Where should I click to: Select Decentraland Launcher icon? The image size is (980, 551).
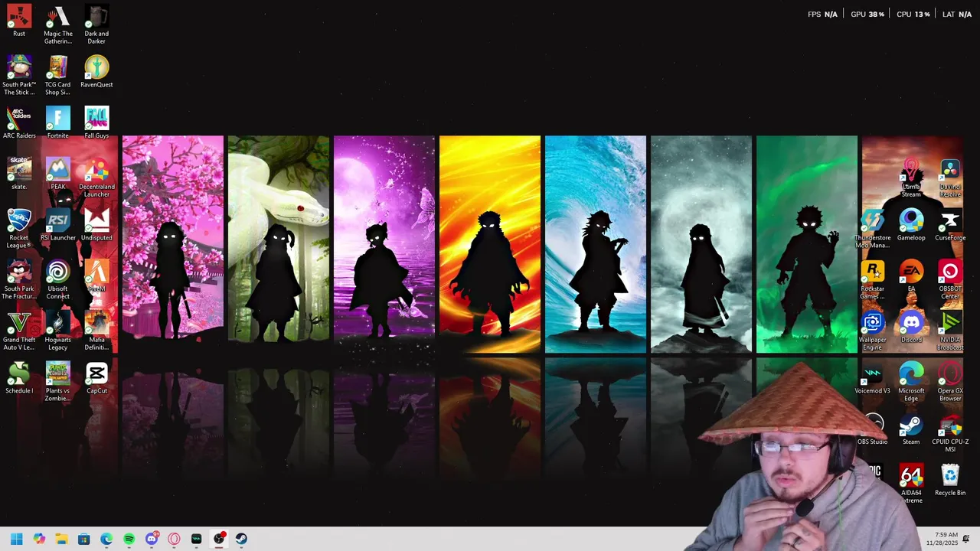click(x=96, y=178)
